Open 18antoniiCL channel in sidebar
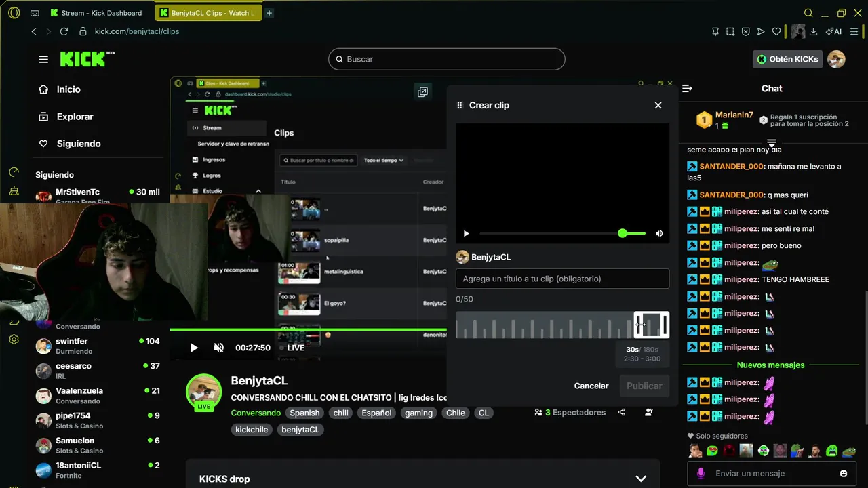The height and width of the screenshot is (488, 868). (98, 470)
